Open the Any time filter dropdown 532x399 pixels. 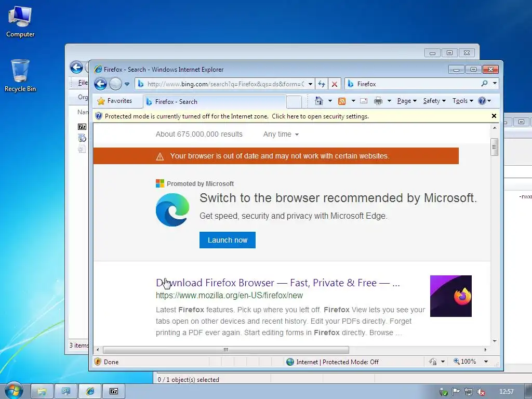point(281,135)
